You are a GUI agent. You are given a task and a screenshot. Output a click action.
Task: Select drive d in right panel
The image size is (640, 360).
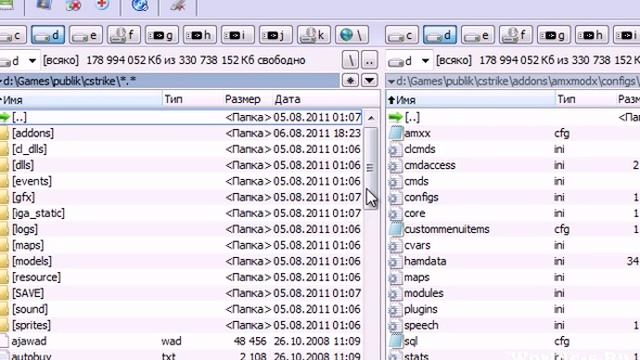[x=440, y=35]
